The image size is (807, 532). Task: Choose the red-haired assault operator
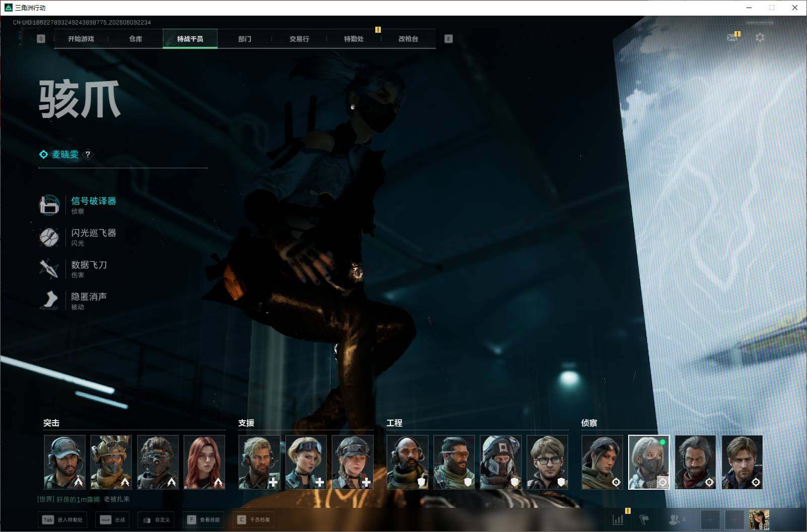[204, 462]
